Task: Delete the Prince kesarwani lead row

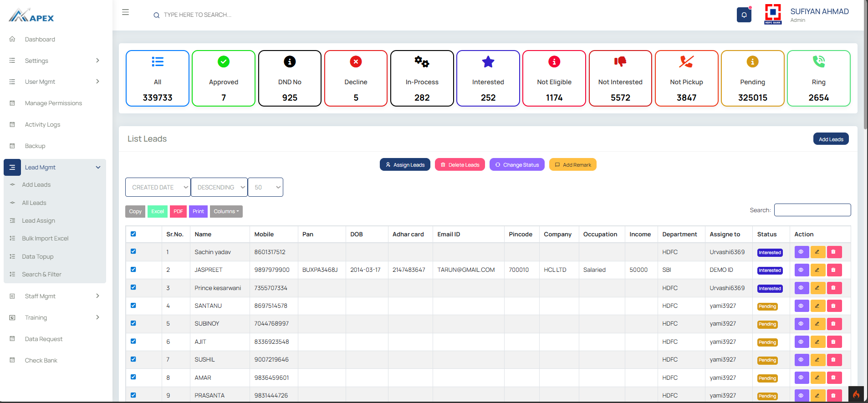Action: pyautogui.click(x=834, y=288)
